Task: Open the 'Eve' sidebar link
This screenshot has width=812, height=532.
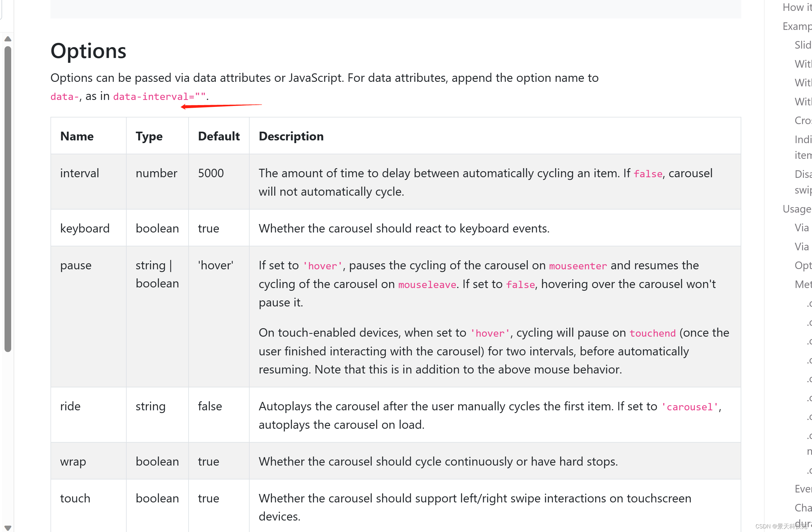Action: point(803,489)
